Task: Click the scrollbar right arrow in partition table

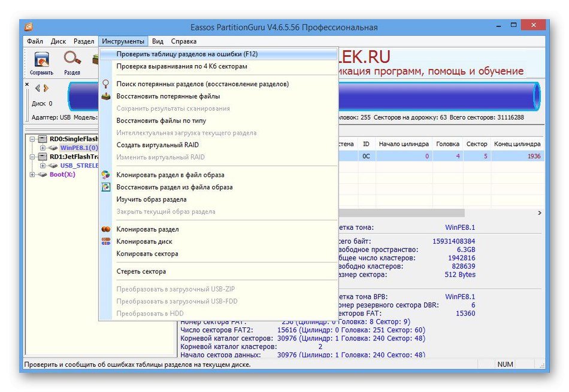Action: click(x=540, y=213)
